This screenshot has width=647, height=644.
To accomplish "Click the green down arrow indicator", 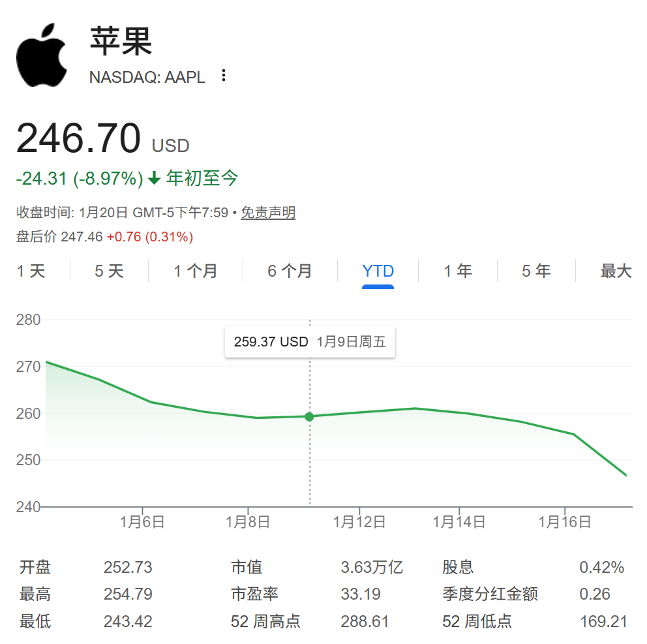I will click(x=154, y=178).
